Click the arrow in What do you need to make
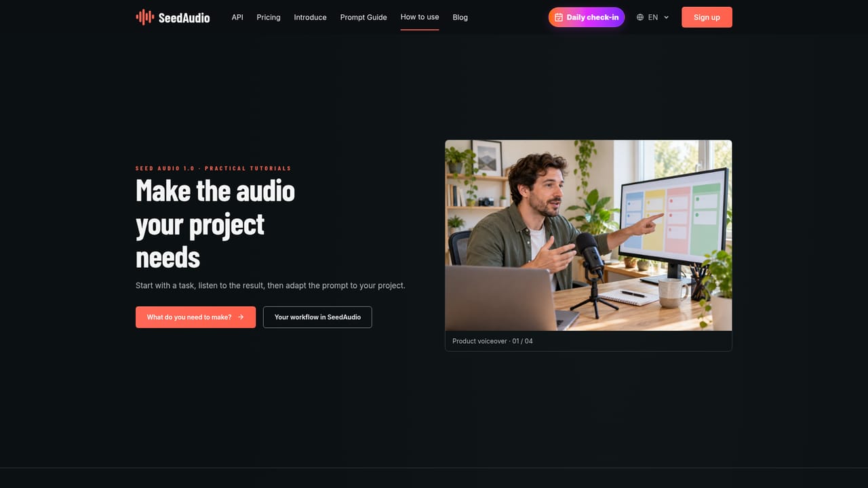 tap(241, 317)
